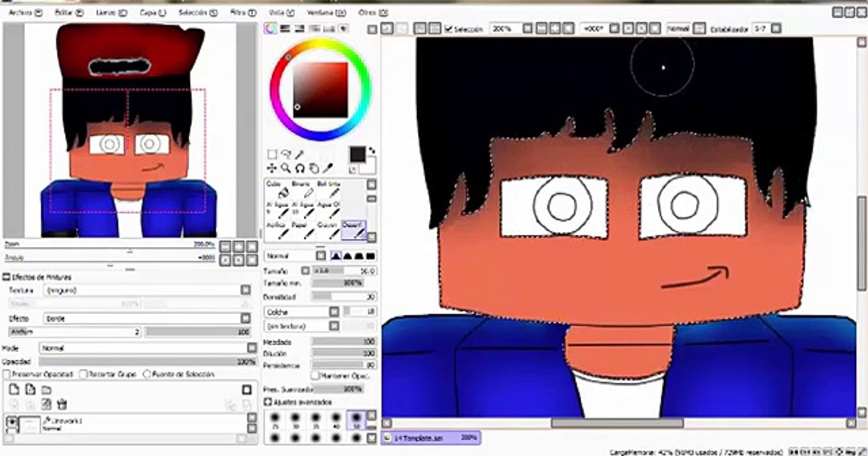Swap foreground and background colors

[372, 151]
